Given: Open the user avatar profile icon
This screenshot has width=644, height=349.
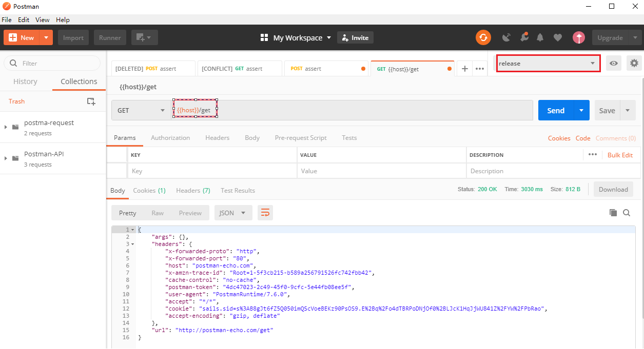Looking at the screenshot, I should (x=579, y=37).
